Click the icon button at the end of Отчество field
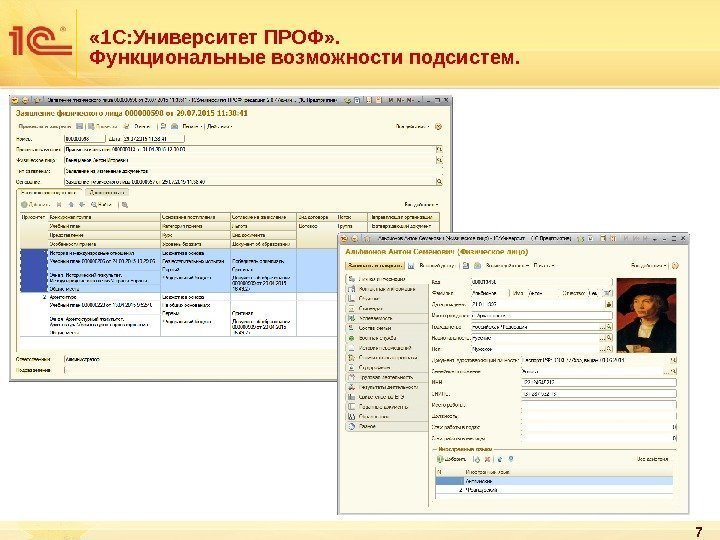The image size is (720, 540). click(x=607, y=292)
